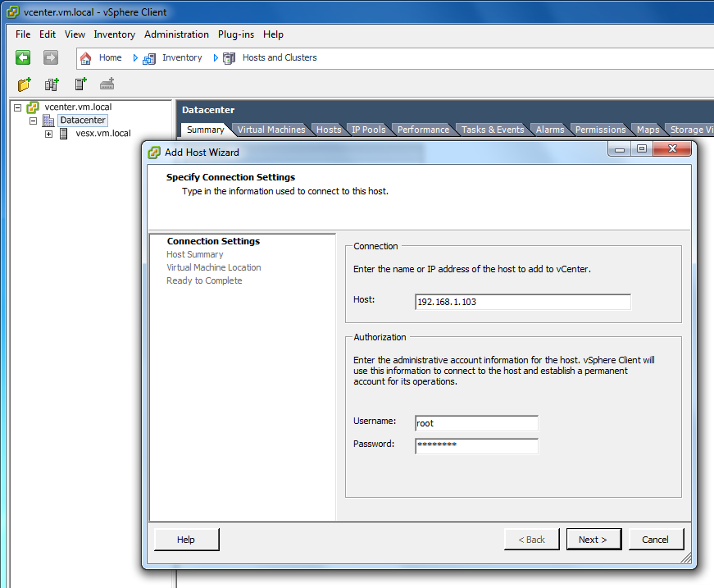This screenshot has width=714, height=588.
Task: Click into the Password field
Action: coord(476,446)
